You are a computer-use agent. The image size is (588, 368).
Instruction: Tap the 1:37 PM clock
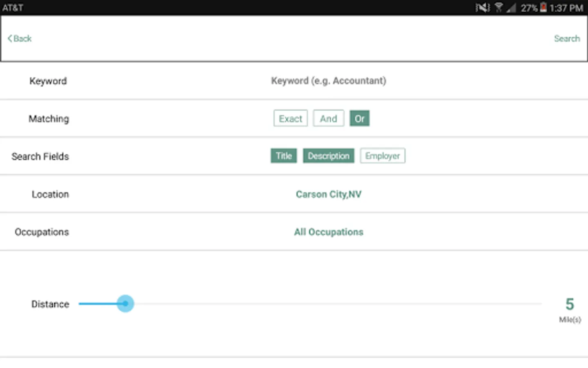(566, 8)
